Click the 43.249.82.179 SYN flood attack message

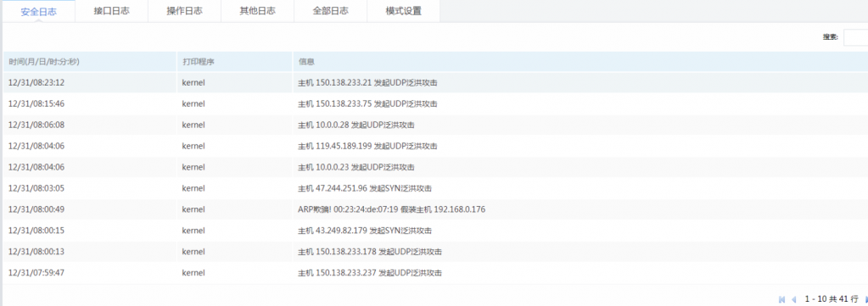pos(365,231)
